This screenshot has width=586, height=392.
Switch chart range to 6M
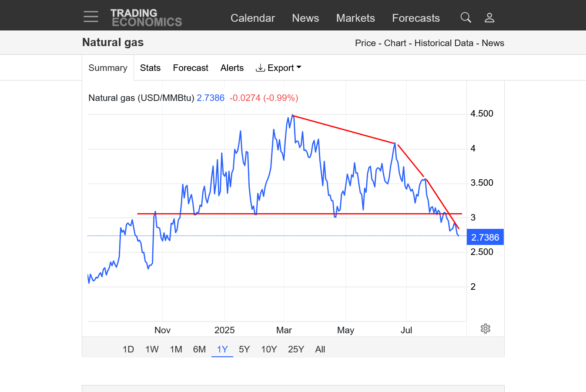pyautogui.click(x=199, y=349)
